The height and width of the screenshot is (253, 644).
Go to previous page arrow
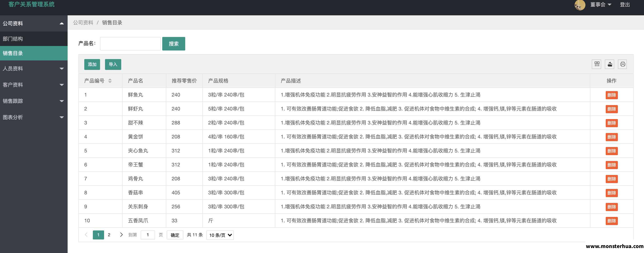86,235
